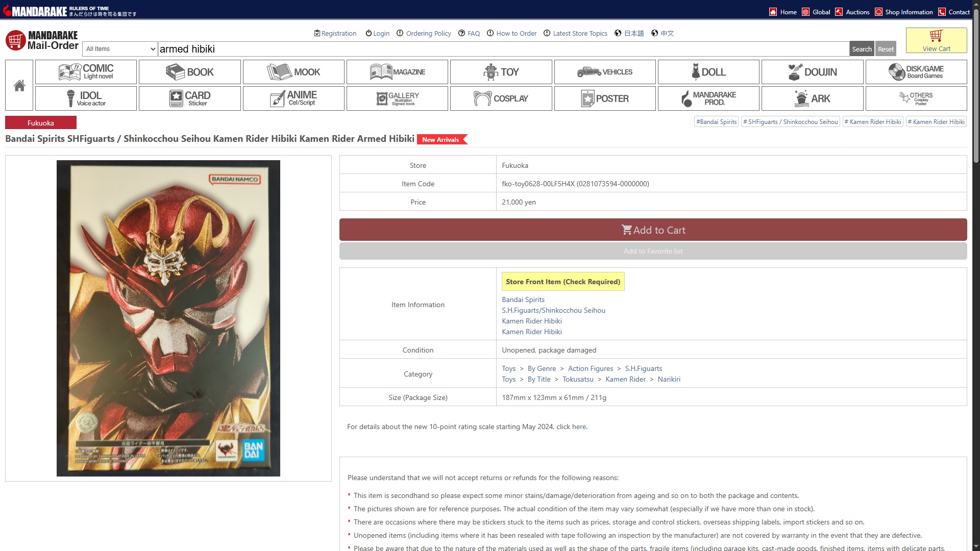
Task: Click the Armed Hibiki product image
Action: (168, 318)
